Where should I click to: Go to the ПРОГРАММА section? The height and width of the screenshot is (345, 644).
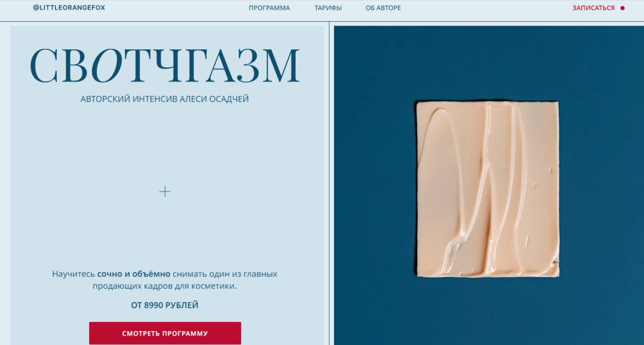coord(269,8)
